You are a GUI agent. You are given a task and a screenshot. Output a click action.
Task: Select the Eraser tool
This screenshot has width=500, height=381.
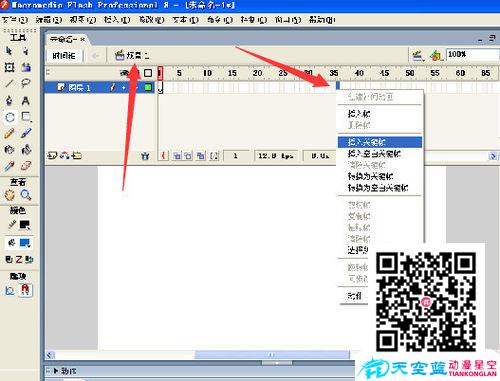26,166
